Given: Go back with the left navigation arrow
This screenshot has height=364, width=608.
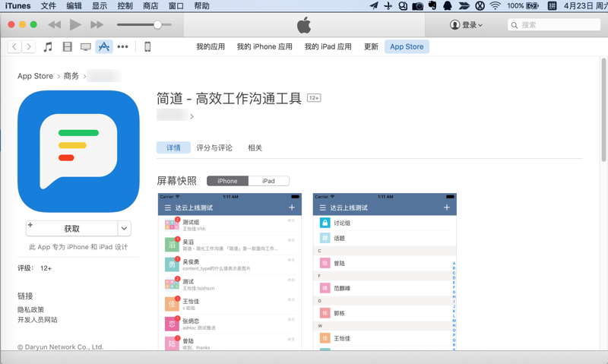Looking at the screenshot, I should tap(14, 47).
